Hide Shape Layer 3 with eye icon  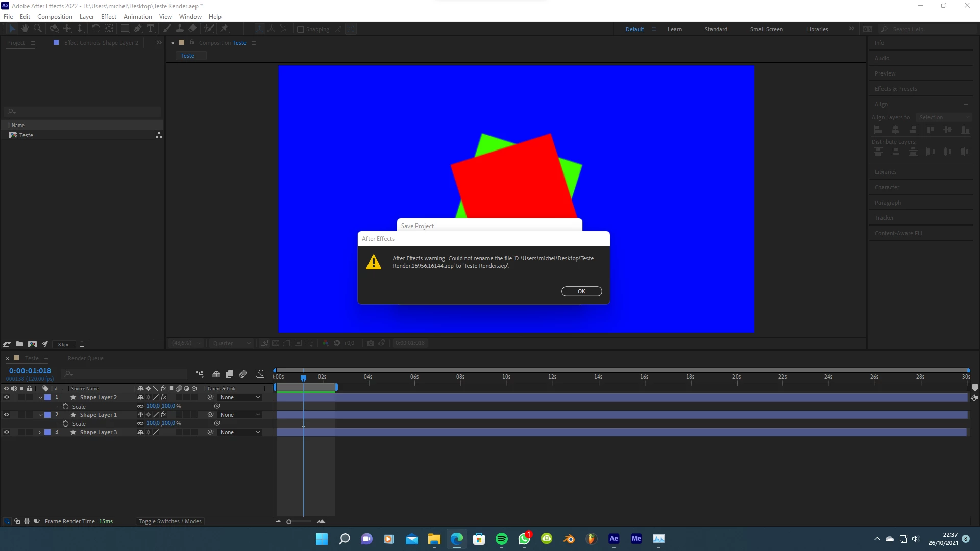click(7, 432)
